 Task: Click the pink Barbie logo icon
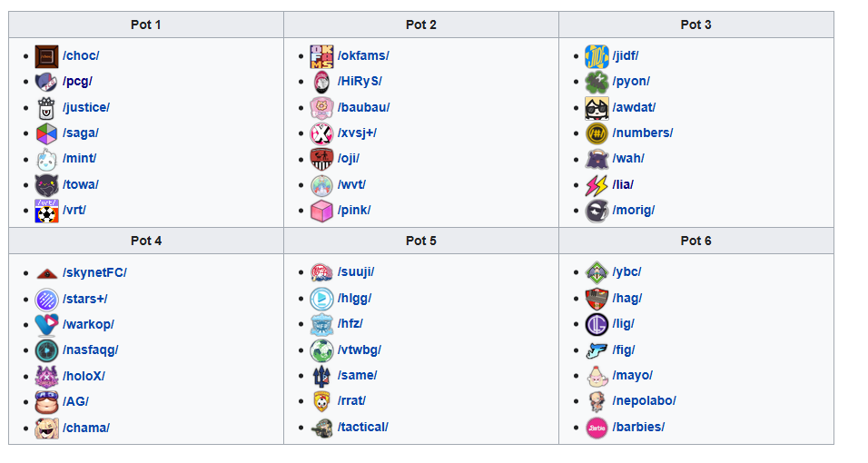pos(597,428)
